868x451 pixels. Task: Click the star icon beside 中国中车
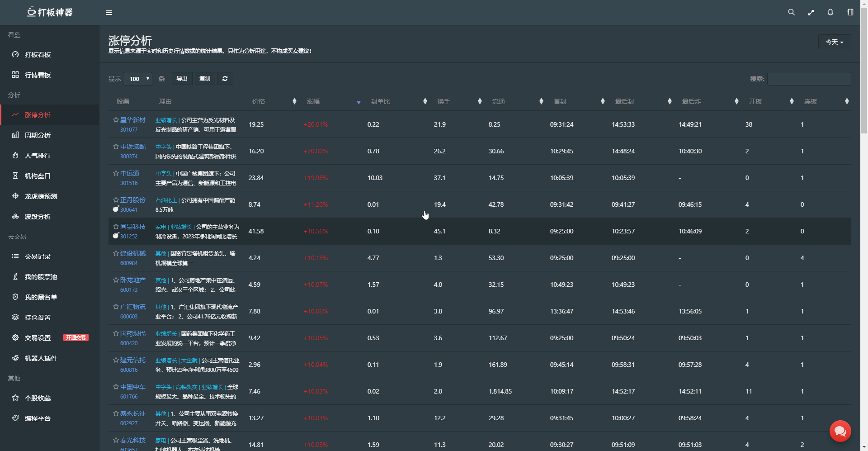pyautogui.click(x=116, y=387)
